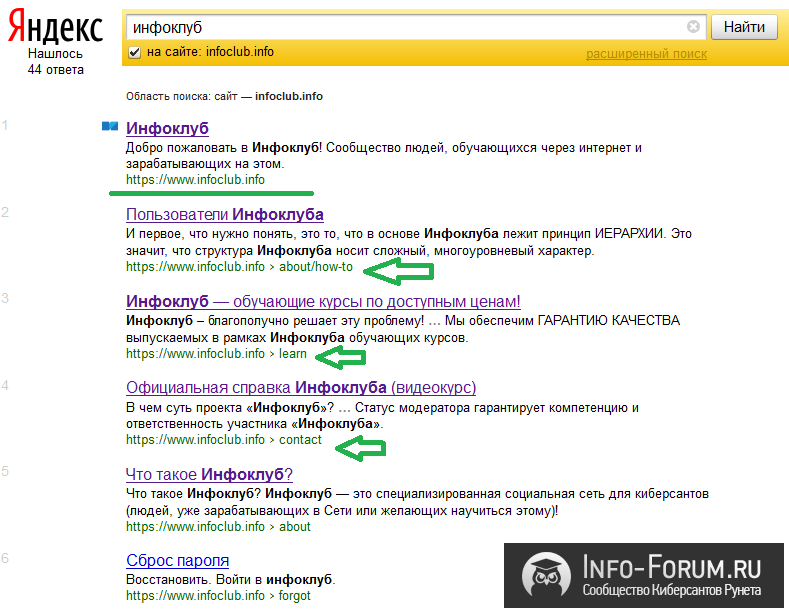This screenshot has height=613, width=789.
Task: Click 'https://www.infoclub.info' in the forgot result URL
Action: (x=195, y=596)
